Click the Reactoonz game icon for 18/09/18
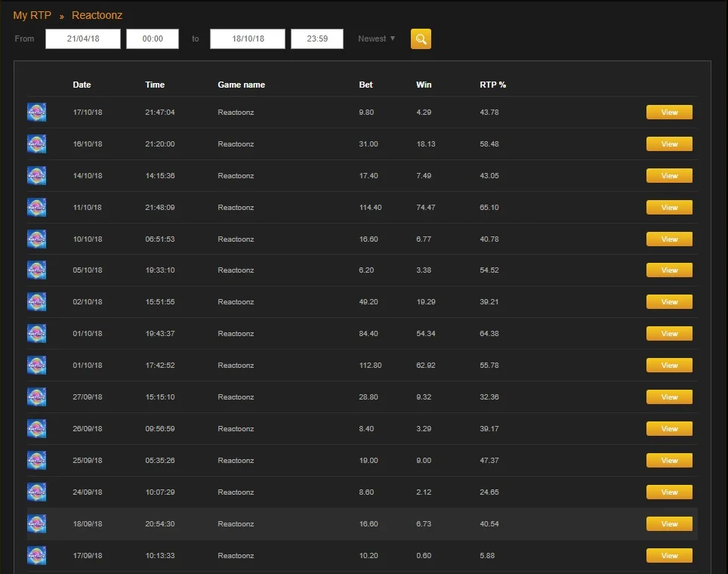Image resolution: width=728 pixels, height=574 pixels. coord(37,523)
